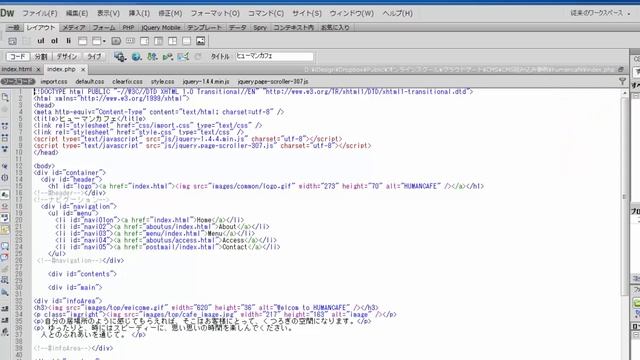The image size is (640, 360).
Task: Toggle Syntax Error Alerts in info bar
Action: pyautogui.click(x=5, y=230)
